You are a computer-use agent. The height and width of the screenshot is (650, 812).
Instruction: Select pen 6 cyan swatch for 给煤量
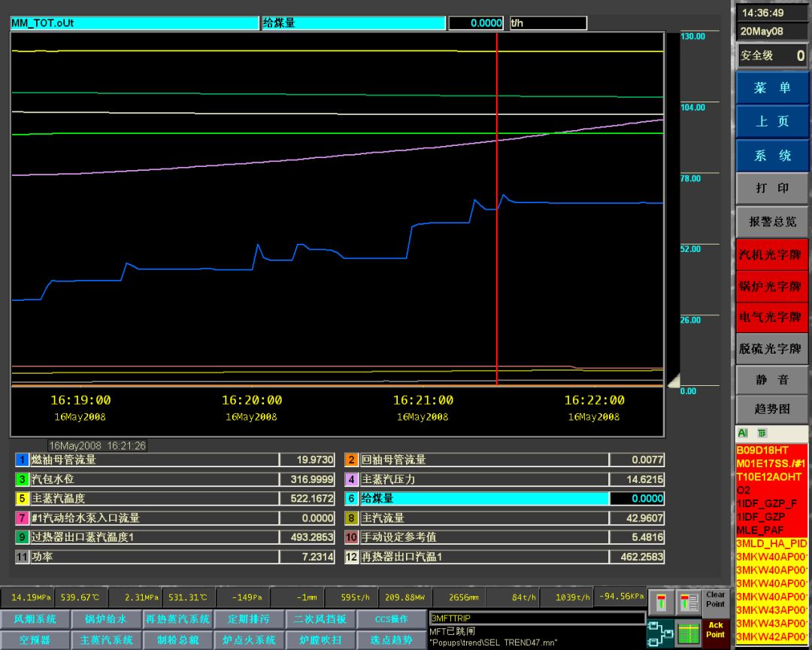(351, 499)
